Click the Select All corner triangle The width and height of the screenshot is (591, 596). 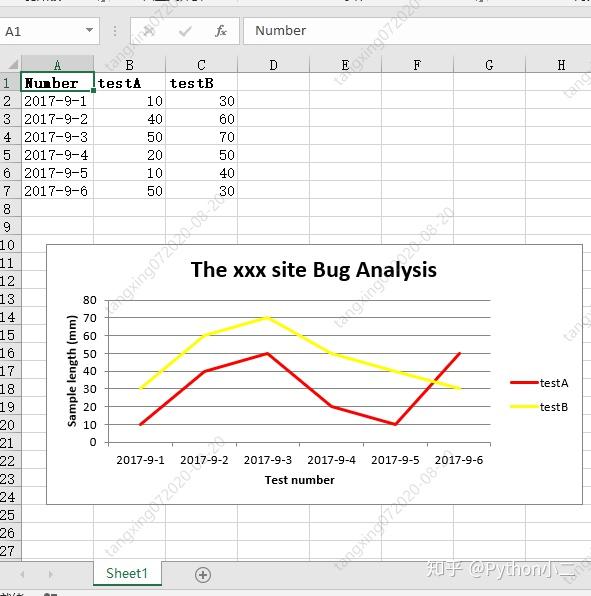[13, 64]
